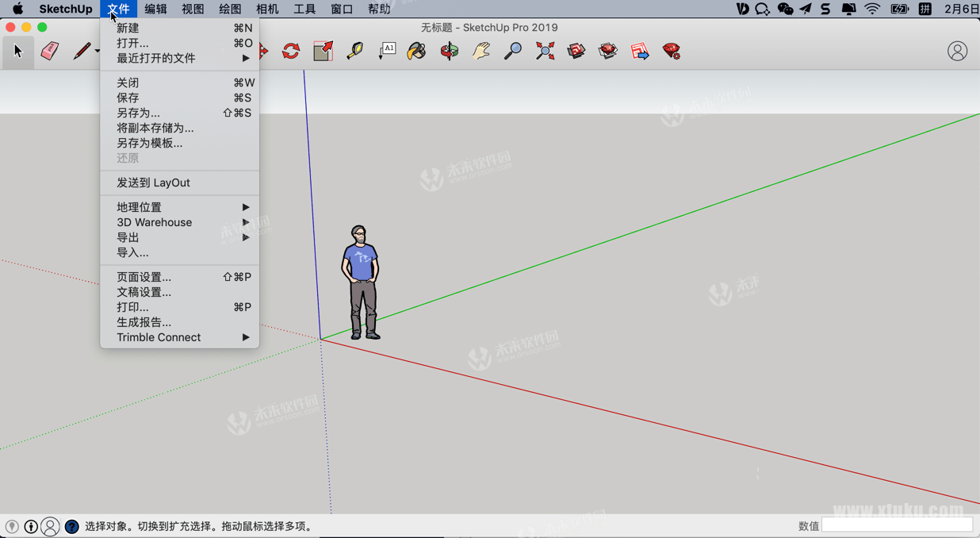This screenshot has height=538, width=980.
Task: Click the model credits status icon
Action: [31, 526]
